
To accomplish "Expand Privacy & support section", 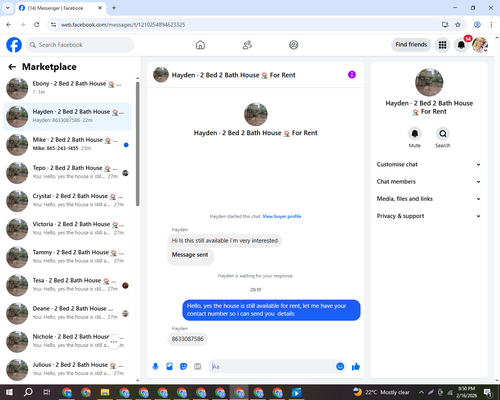I will pyautogui.click(x=429, y=216).
